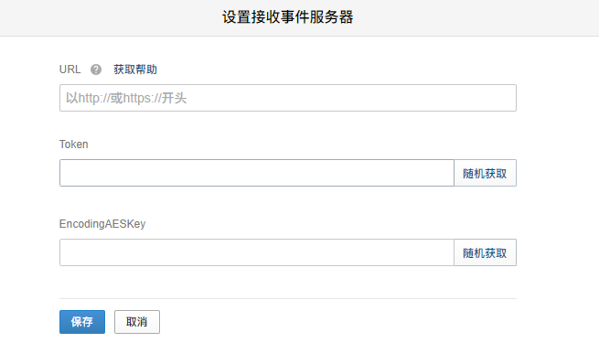Click into the Token text box
The width and height of the screenshot is (599, 364).
(x=257, y=173)
